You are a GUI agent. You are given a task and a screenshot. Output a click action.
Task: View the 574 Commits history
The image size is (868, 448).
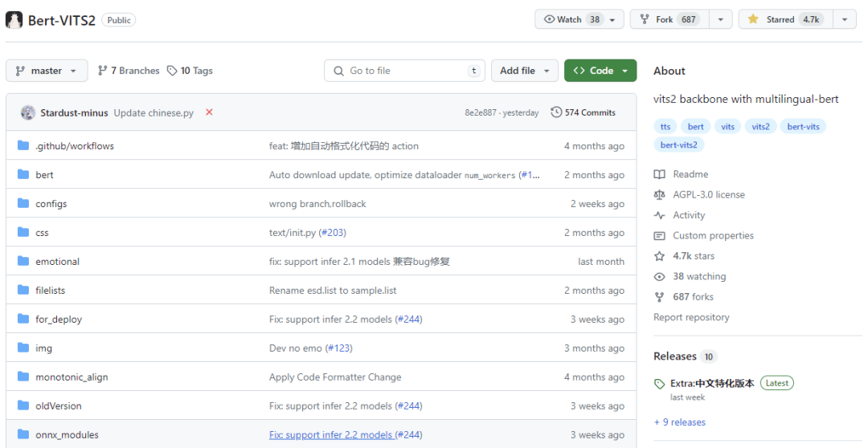(583, 113)
